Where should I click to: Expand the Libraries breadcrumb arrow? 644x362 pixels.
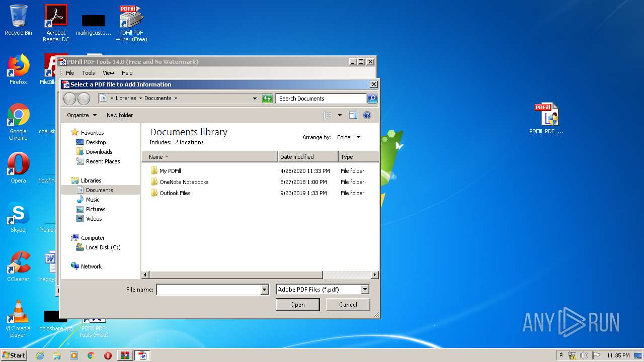(x=140, y=98)
